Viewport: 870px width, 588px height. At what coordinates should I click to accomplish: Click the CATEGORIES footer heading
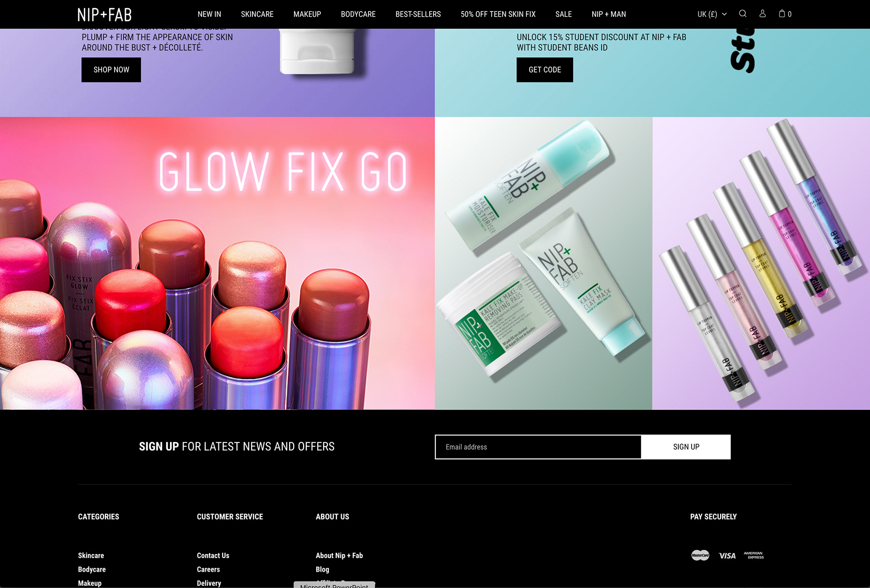tap(98, 516)
